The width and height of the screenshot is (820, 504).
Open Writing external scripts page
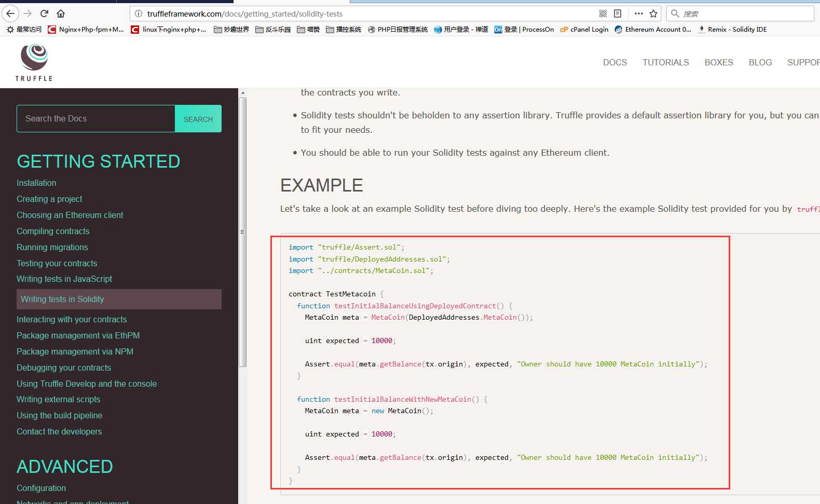(x=58, y=399)
